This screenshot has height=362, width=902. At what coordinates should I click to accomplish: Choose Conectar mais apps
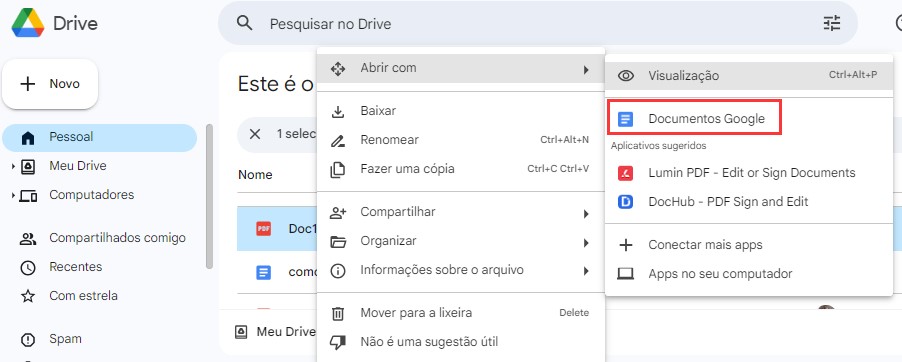tap(749, 245)
